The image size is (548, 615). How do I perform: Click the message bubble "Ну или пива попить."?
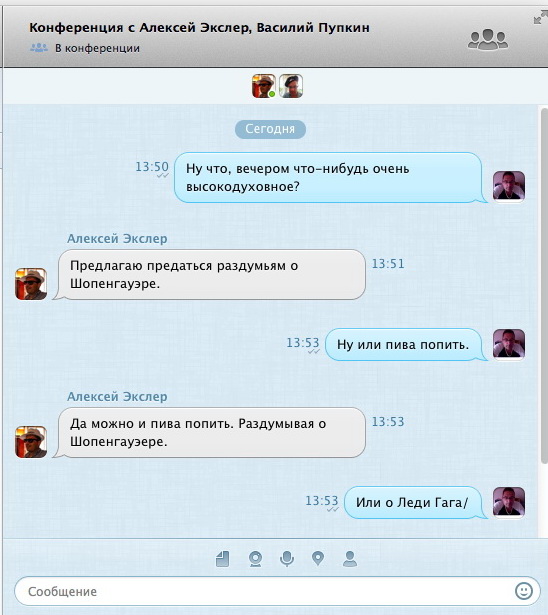click(x=404, y=344)
